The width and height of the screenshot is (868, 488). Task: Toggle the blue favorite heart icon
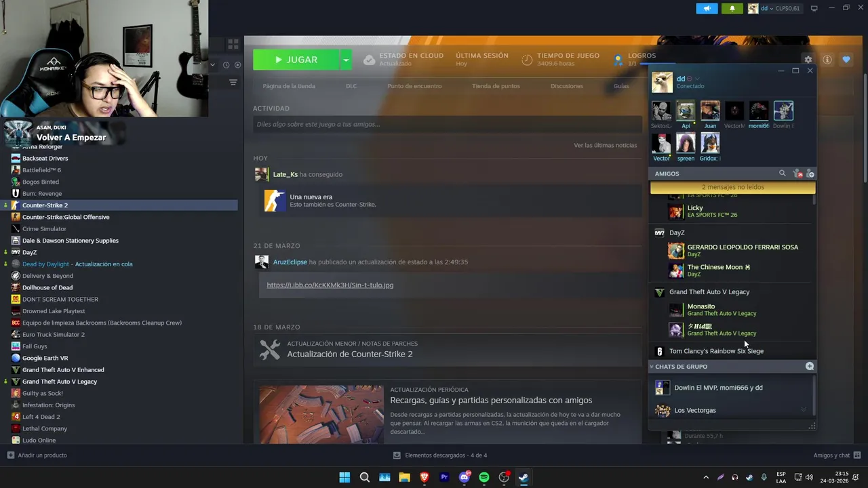coord(846,60)
